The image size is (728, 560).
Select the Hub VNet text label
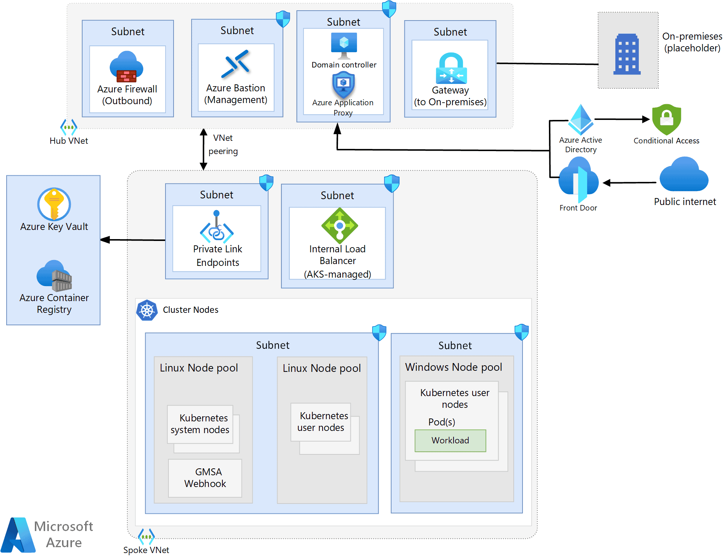[69, 141]
